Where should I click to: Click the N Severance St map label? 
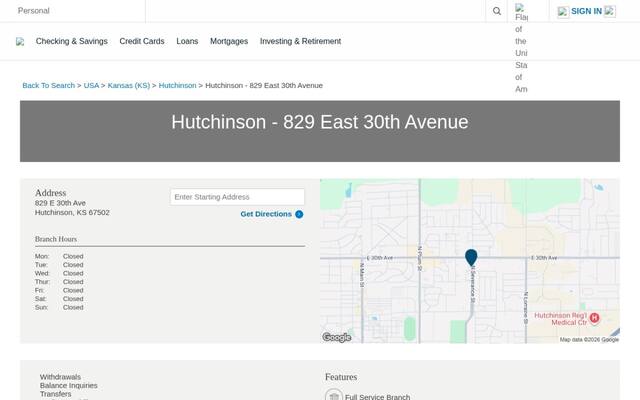[x=473, y=285]
